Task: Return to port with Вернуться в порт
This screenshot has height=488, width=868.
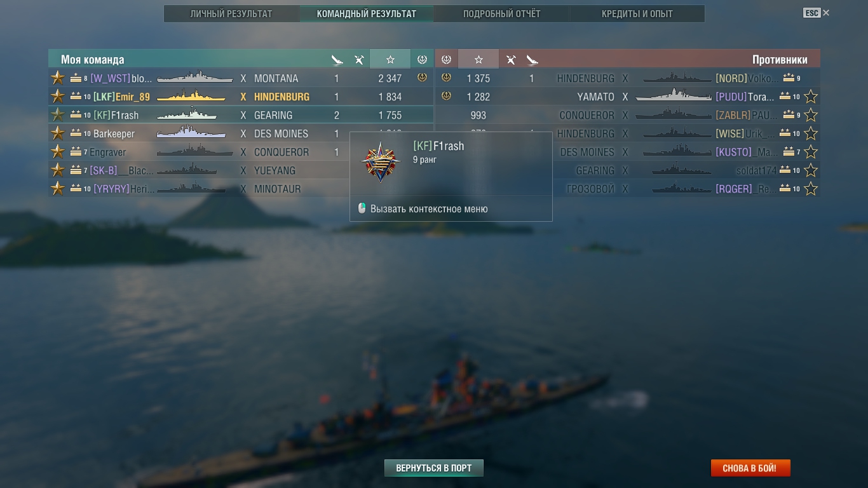Action: click(x=434, y=468)
